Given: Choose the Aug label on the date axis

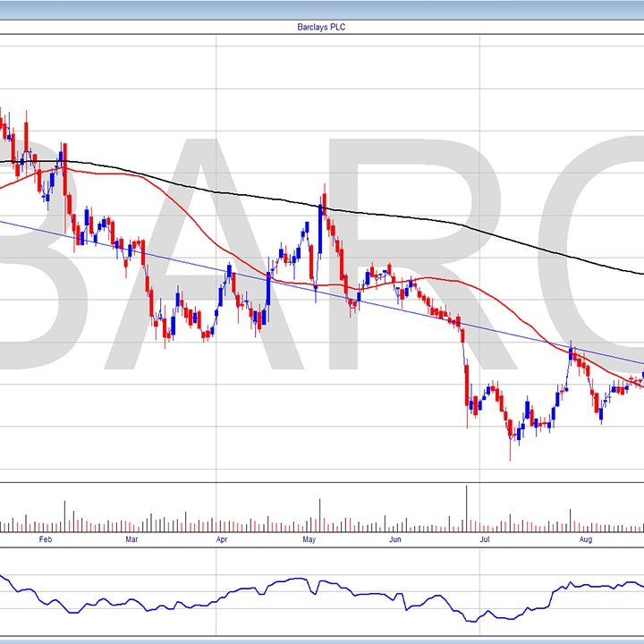Looking at the screenshot, I should 583,540.
